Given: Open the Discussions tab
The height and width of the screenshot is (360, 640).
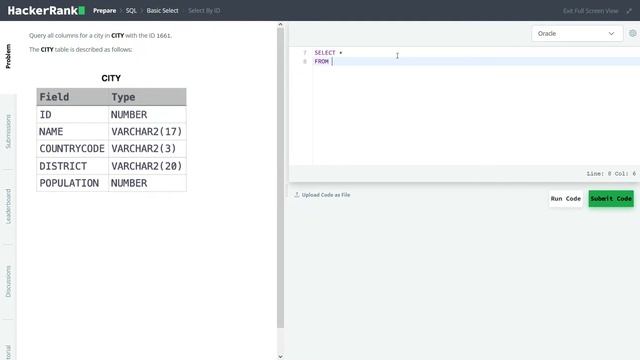Looking at the screenshot, I should click(8, 281).
